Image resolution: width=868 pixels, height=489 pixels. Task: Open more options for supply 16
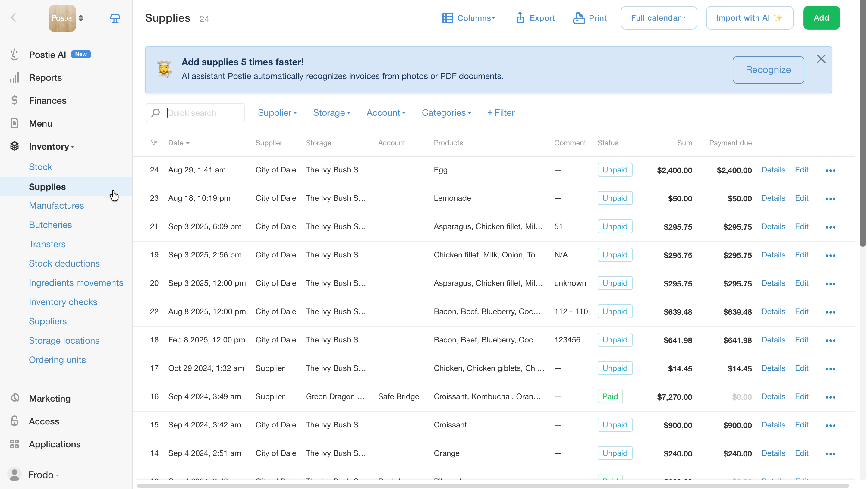point(831,397)
